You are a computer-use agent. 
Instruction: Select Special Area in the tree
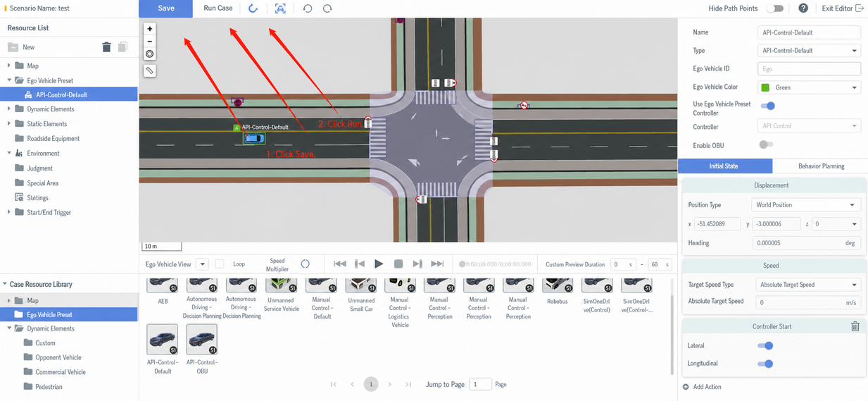[x=43, y=183]
